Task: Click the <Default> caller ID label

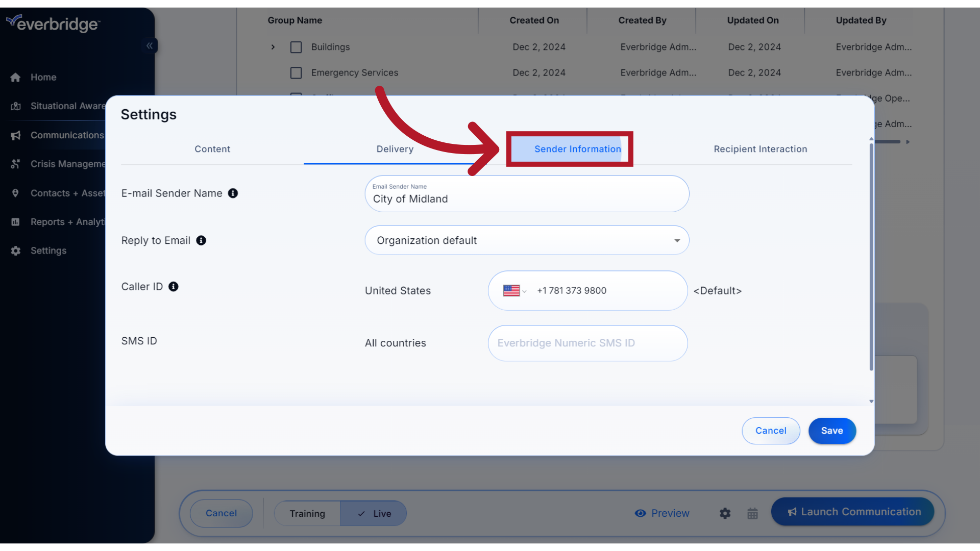Action: (x=718, y=291)
